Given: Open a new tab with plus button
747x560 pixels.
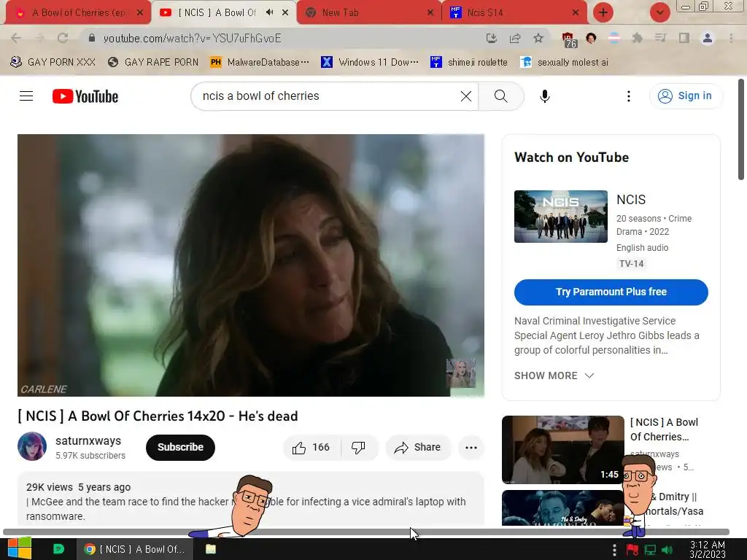Looking at the screenshot, I should [603, 12].
